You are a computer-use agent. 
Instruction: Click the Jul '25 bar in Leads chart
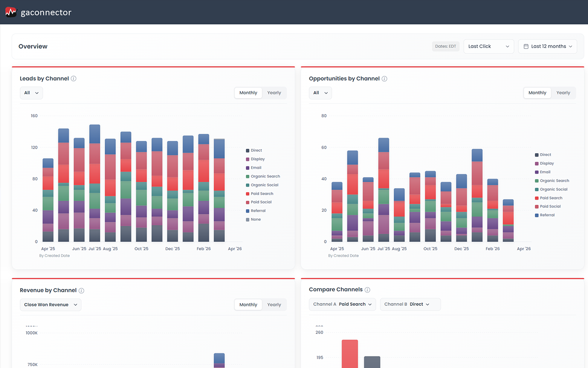click(x=95, y=183)
